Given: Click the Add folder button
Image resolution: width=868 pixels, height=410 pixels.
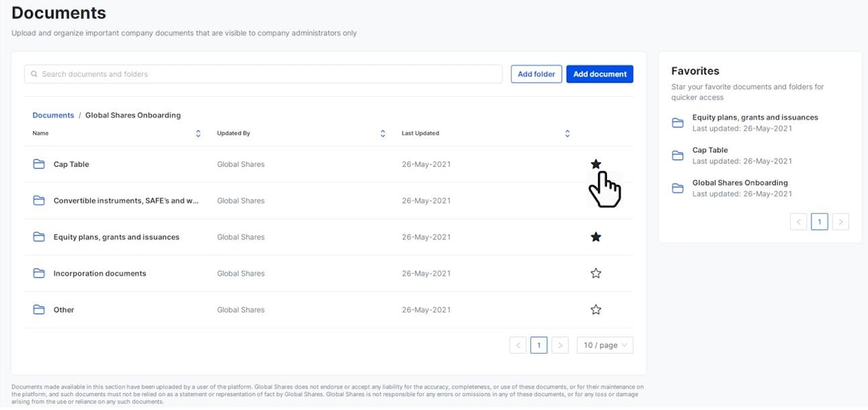Looking at the screenshot, I should [536, 74].
